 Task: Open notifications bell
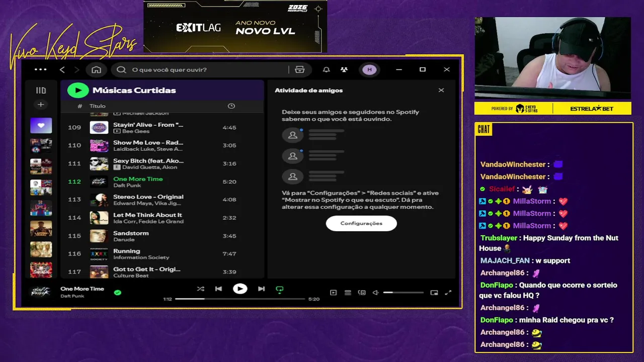[x=327, y=69]
